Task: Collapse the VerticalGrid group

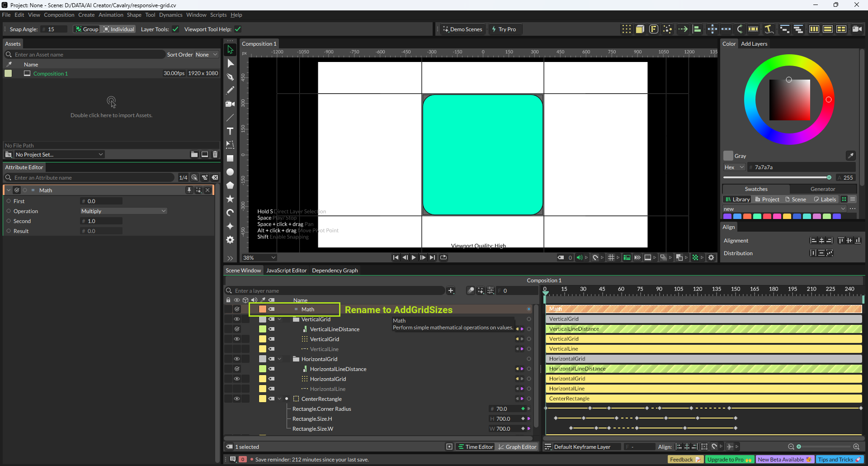Action: click(x=280, y=319)
